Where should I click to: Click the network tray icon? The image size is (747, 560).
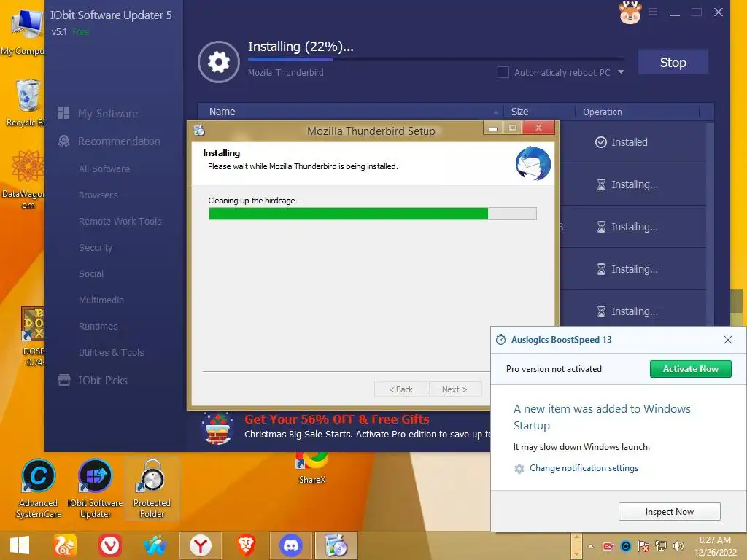click(661, 546)
